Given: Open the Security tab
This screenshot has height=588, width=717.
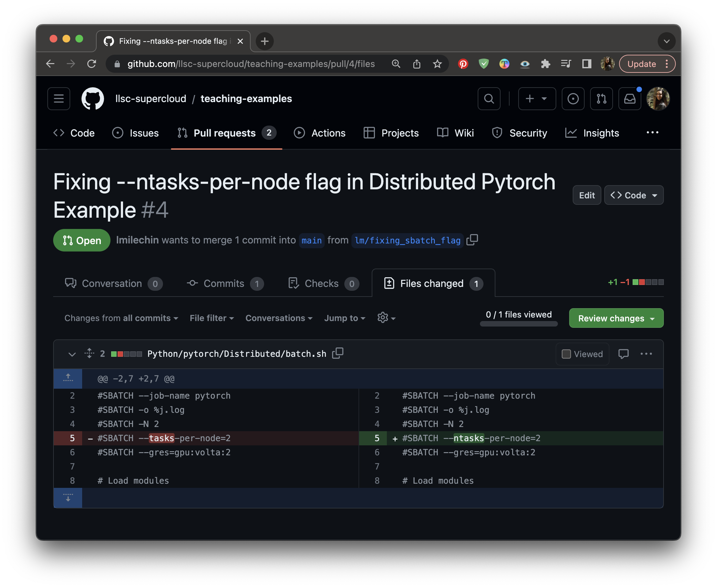Looking at the screenshot, I should click(519, 133).
